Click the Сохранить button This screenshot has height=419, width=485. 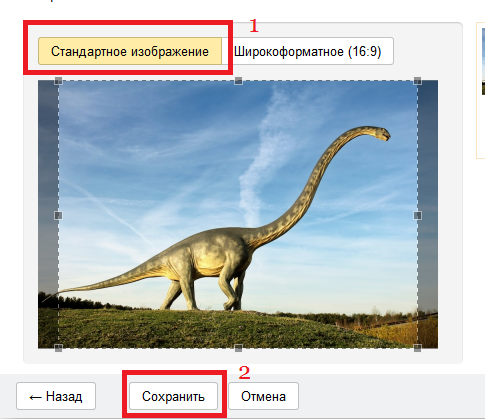(x=173, y=396)
